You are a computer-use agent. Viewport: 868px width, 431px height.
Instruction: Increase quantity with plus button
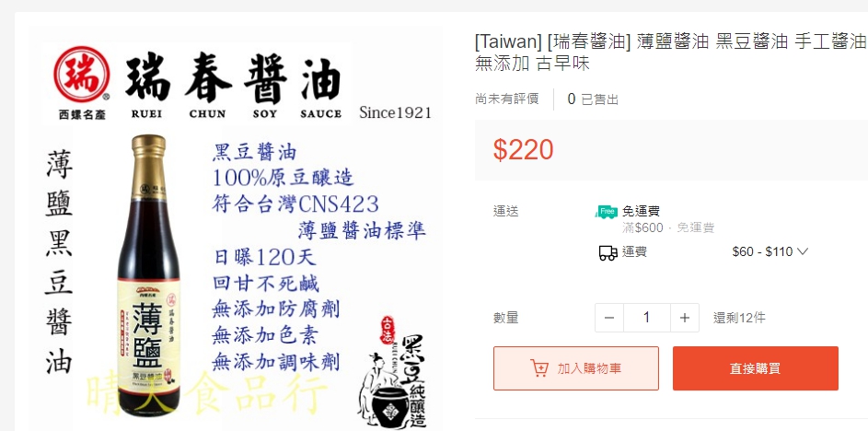point(685,318)
